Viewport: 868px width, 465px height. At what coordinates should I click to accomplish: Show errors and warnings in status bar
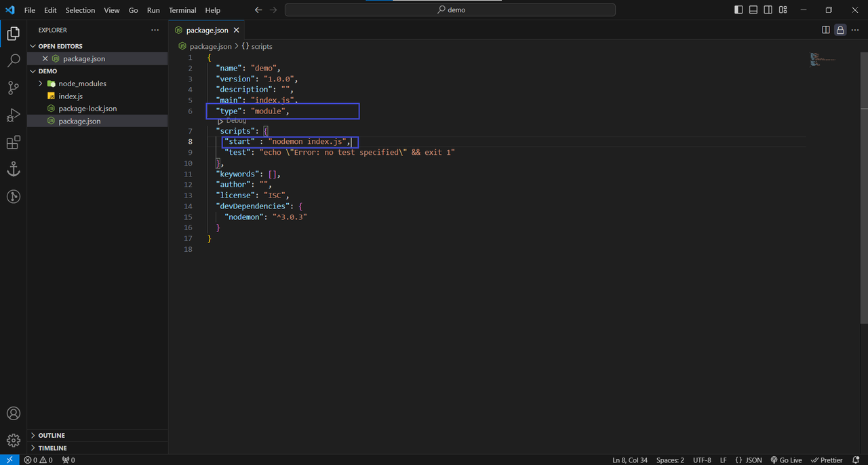[x=38, y=460]
